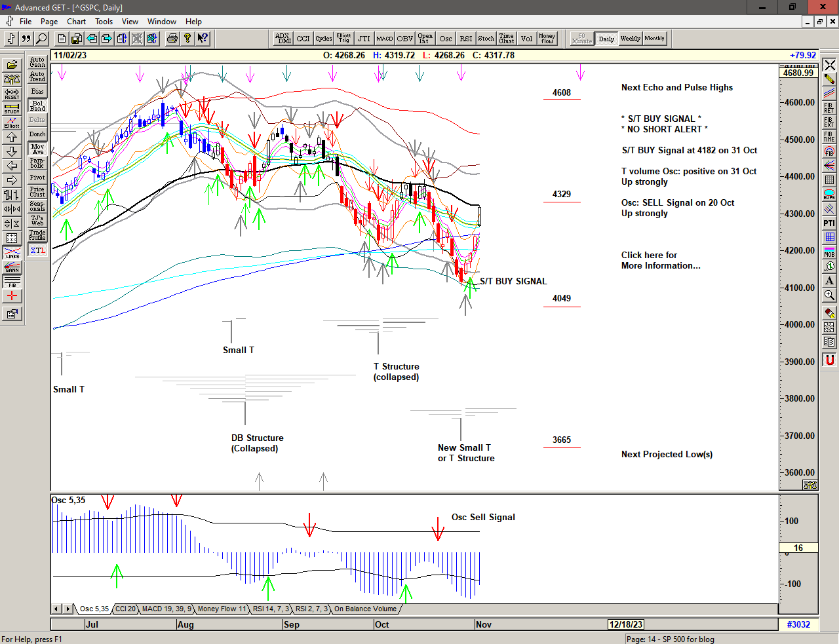Viewport: 839px width, 644px height.
Task: Click the 'Click here for More Information' link
Action: (660, 260)
